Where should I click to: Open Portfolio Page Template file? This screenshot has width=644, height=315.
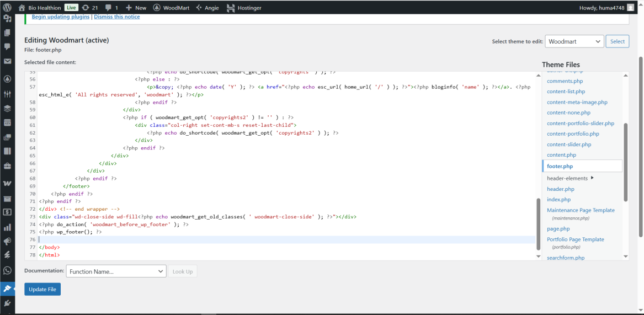pyautogui.click(x=576, y=239)
